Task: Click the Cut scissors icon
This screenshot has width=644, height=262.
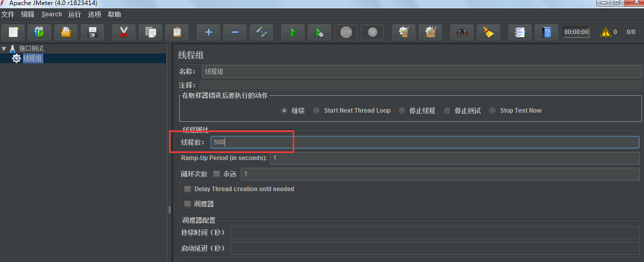Action: [124, 33]
